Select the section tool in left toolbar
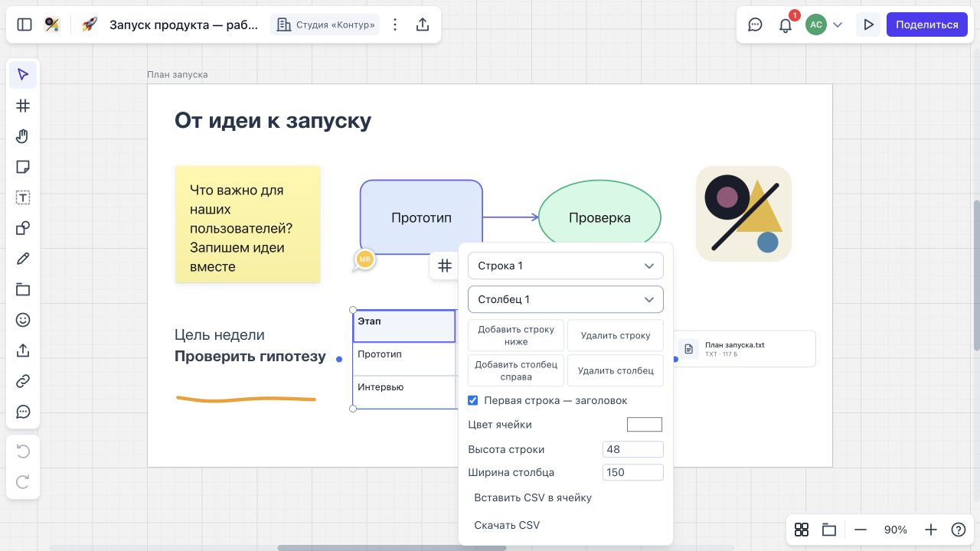Viewport: 980px width, 551px height. click(x=23, y=289)
